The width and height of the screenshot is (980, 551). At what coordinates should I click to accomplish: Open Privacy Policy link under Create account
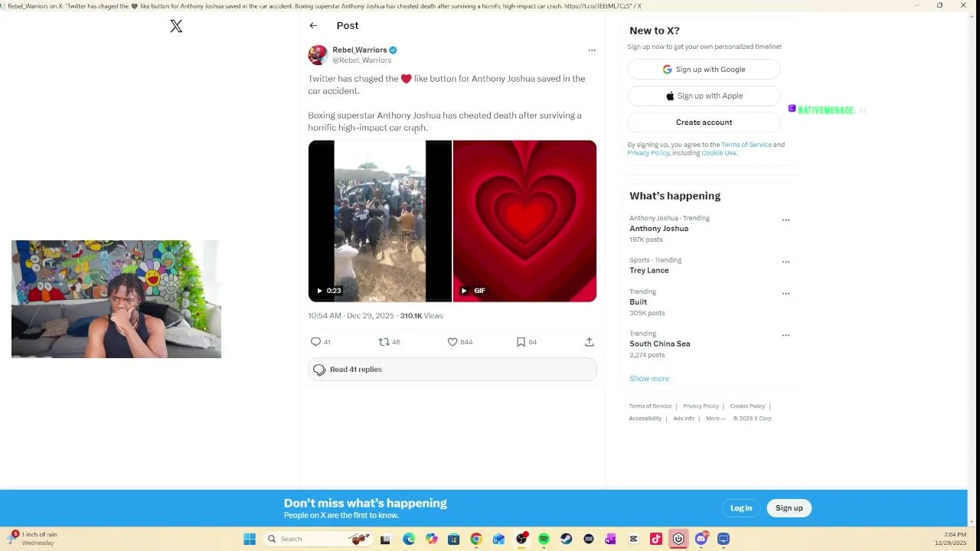[648, 153]
